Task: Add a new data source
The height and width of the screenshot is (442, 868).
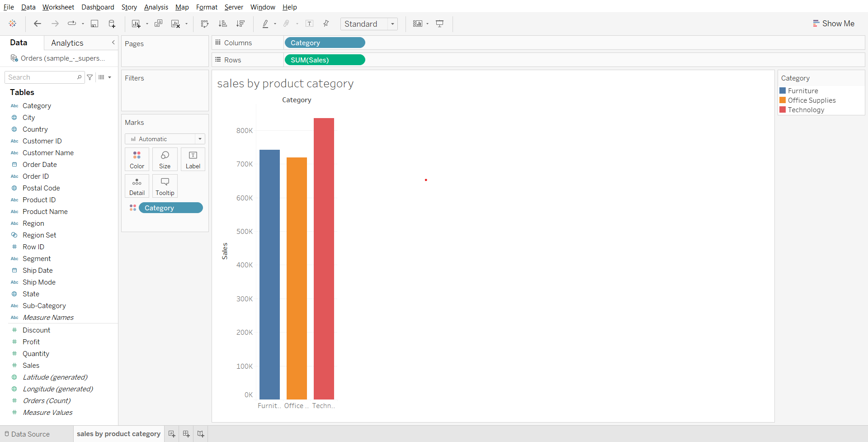Action: (x=112, y=24)
